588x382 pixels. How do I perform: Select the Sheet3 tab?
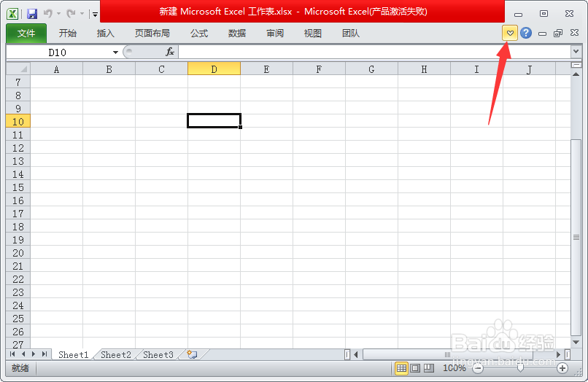158,354
